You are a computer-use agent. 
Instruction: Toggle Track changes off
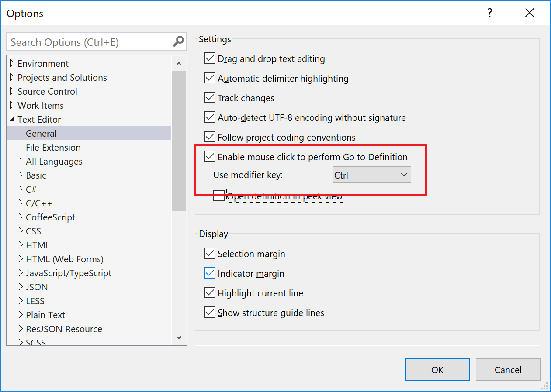[210, 97]
